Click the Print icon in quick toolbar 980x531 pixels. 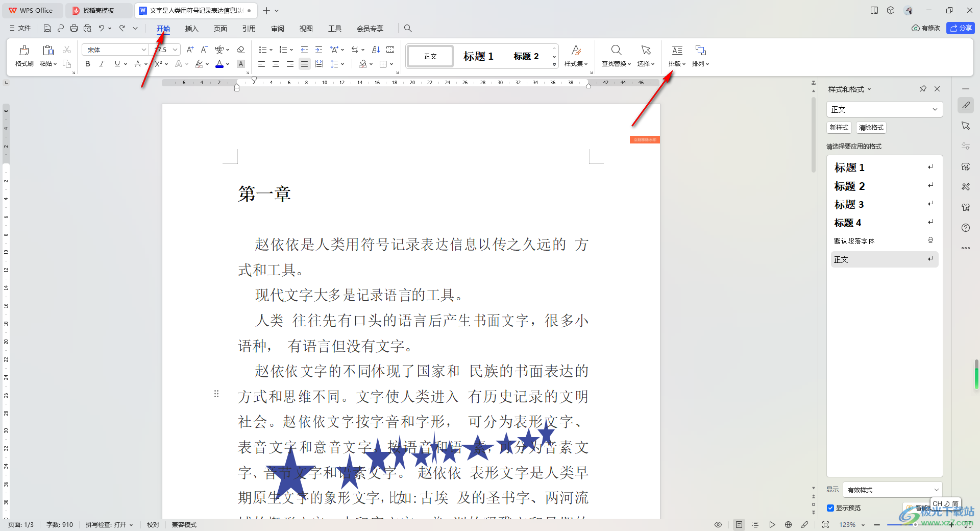[74, 28]
